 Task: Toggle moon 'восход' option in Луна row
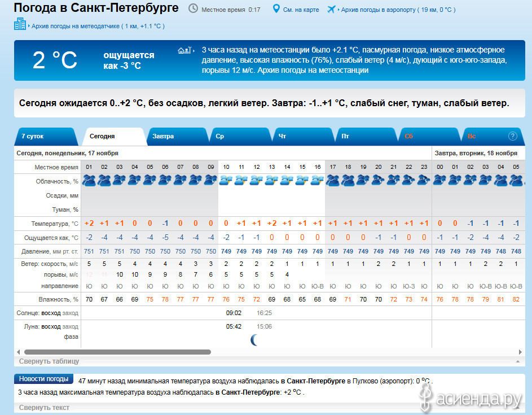pos(51,327)
